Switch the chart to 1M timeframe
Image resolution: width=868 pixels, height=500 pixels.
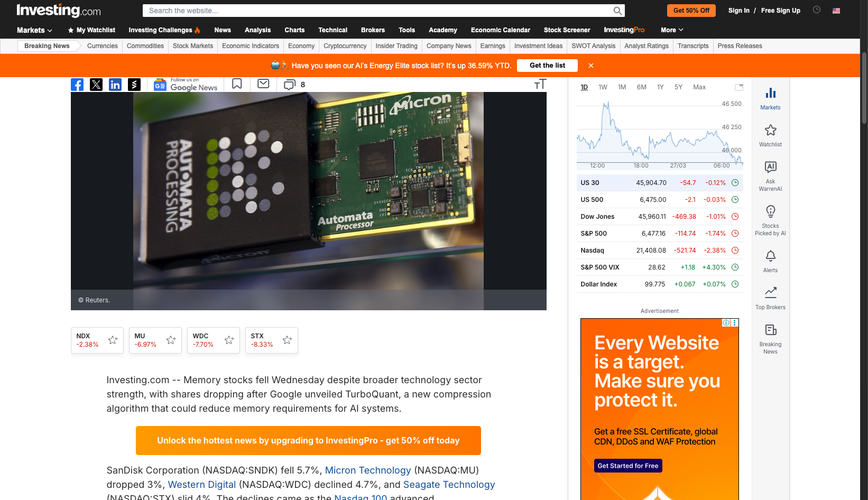tap(622, 87)
